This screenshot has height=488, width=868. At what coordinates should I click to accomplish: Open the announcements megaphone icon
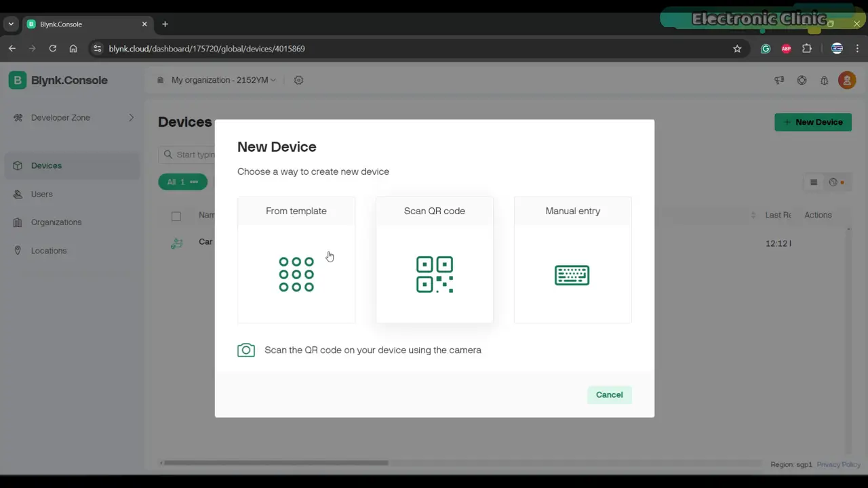(x=779, y=80)
